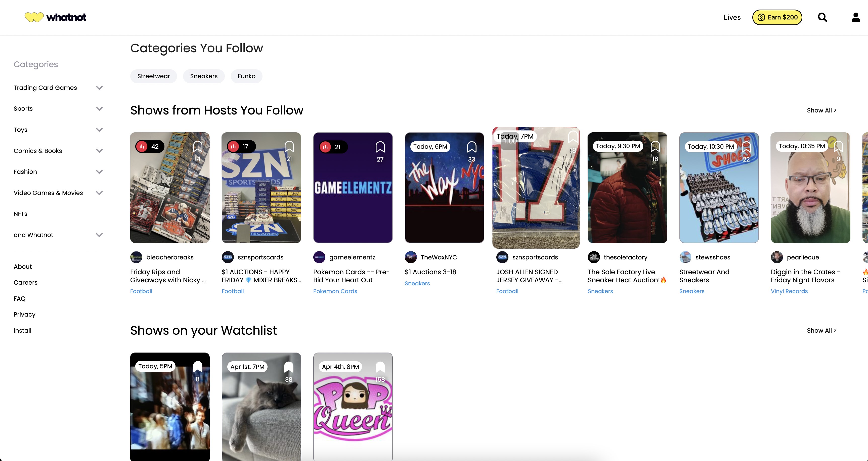Viewport: 868px width, 461px height.
Task: Click the Whatnot heart logo
Action: 34,17
